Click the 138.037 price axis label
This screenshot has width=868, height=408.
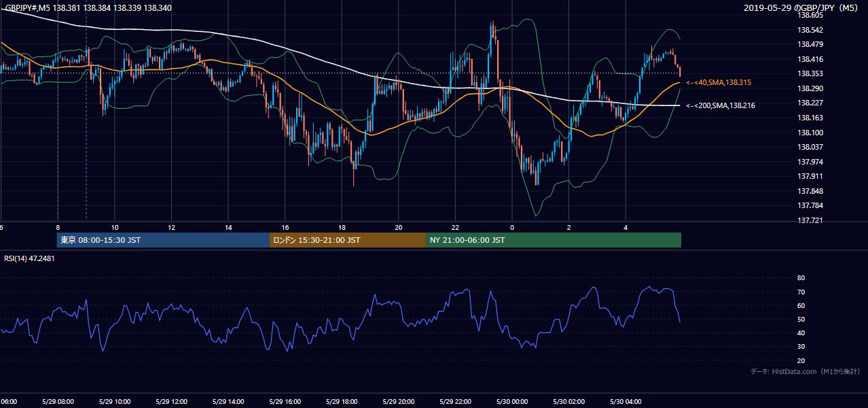(810, 147)
